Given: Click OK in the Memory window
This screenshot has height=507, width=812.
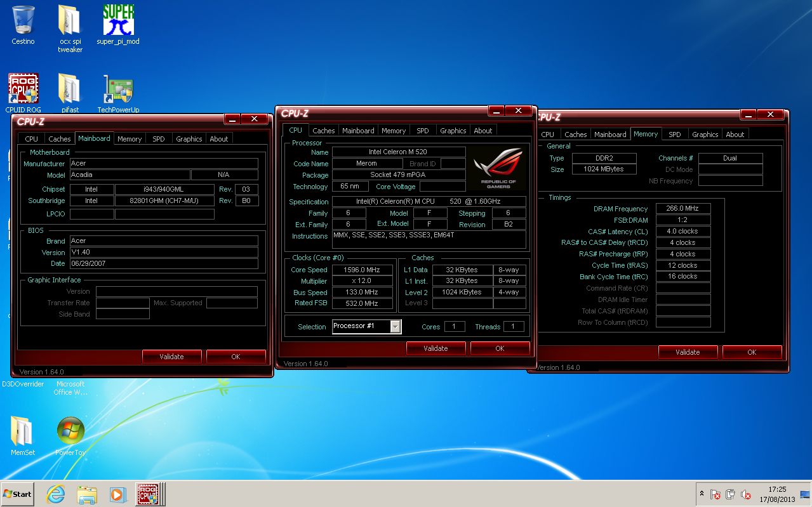Looking at the screenshot, I should click(x=752, y=352).
